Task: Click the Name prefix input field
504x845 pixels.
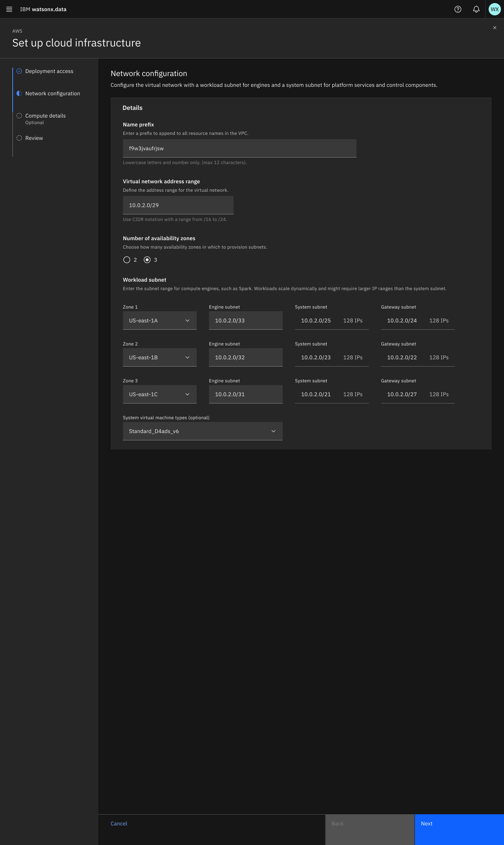Action: click(240, 148)
